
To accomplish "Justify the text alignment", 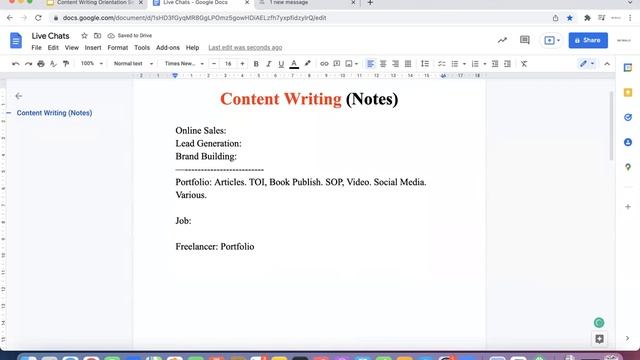I will (408, 64).
